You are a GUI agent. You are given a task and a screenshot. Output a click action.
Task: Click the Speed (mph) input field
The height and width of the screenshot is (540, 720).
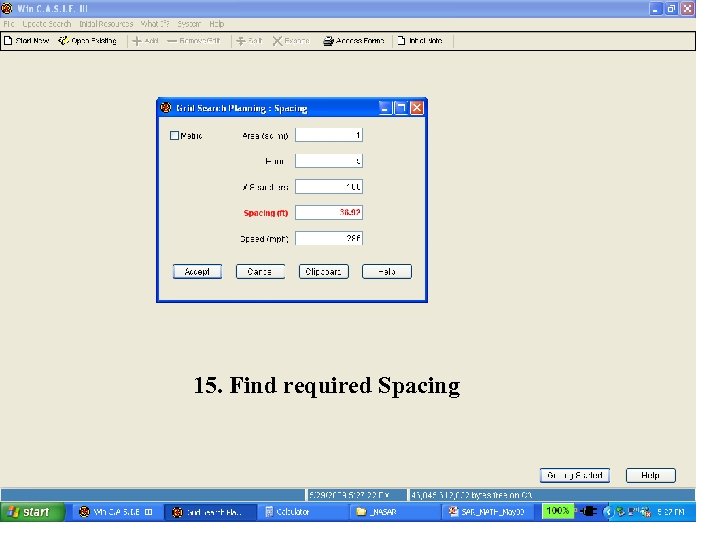tap(329, 238)
